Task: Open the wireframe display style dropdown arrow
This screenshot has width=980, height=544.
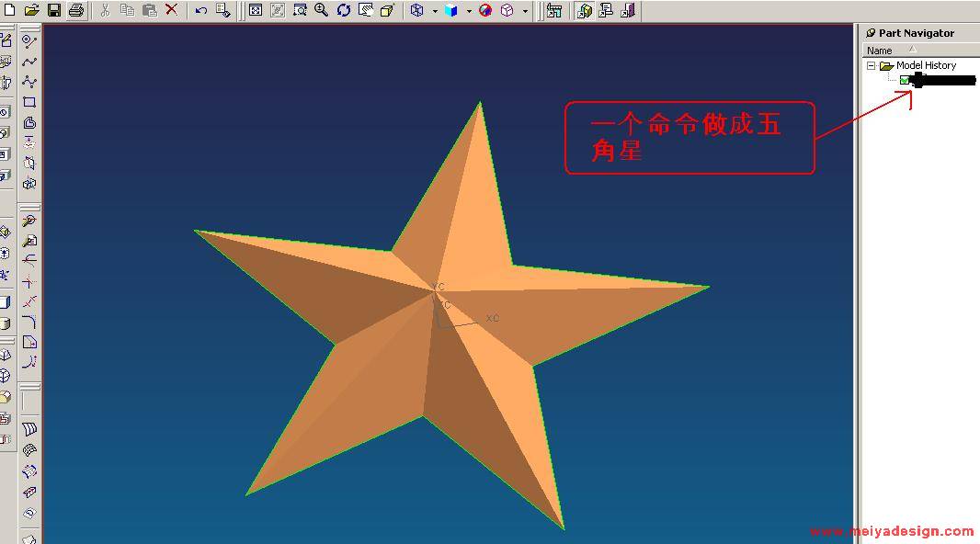Action: click(x=435, y=11)
